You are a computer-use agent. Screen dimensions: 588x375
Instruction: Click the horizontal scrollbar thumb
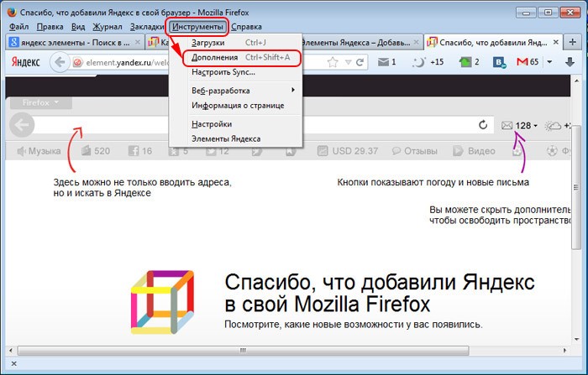(243, 351)
